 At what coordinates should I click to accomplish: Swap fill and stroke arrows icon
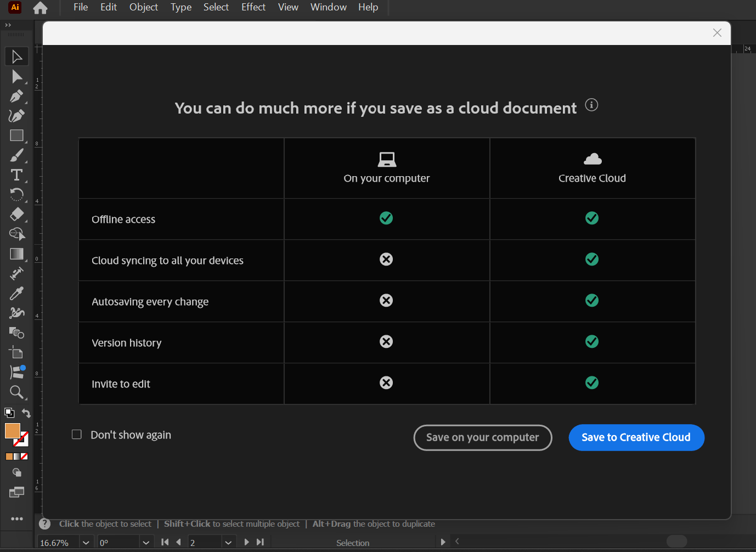tap(26, 413)
